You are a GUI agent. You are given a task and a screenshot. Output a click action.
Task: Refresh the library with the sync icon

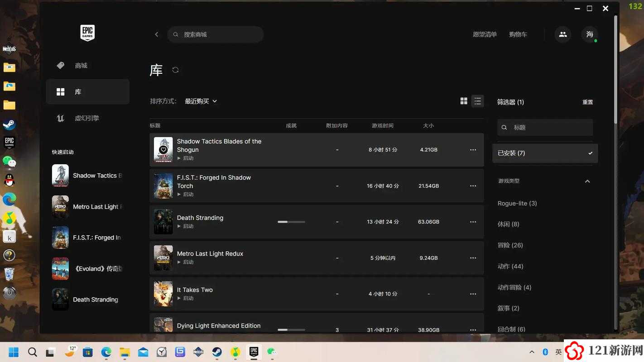(x=175, y=70)
